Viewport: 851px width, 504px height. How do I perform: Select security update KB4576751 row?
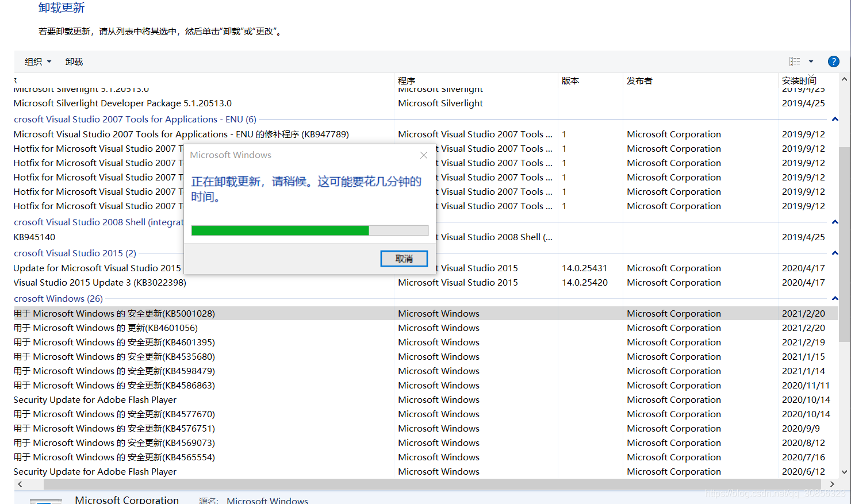425,429
